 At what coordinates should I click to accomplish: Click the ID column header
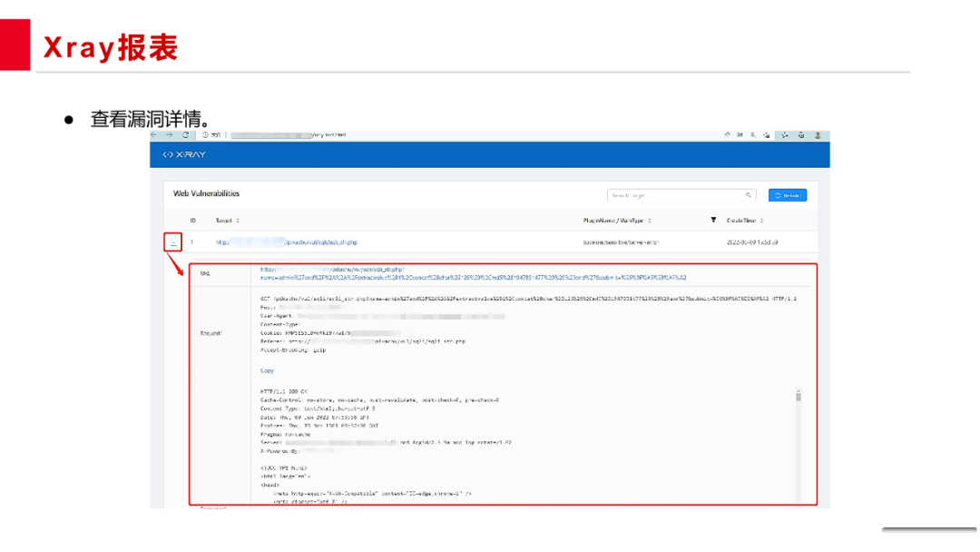click(x=193, y=221)
